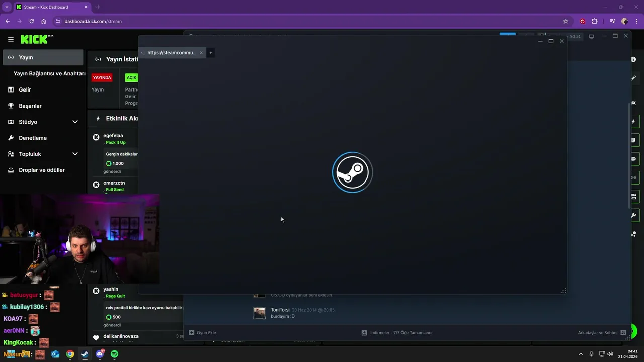Open Outlook from the taskbar
644x362 pixels.
pos(55,354)
